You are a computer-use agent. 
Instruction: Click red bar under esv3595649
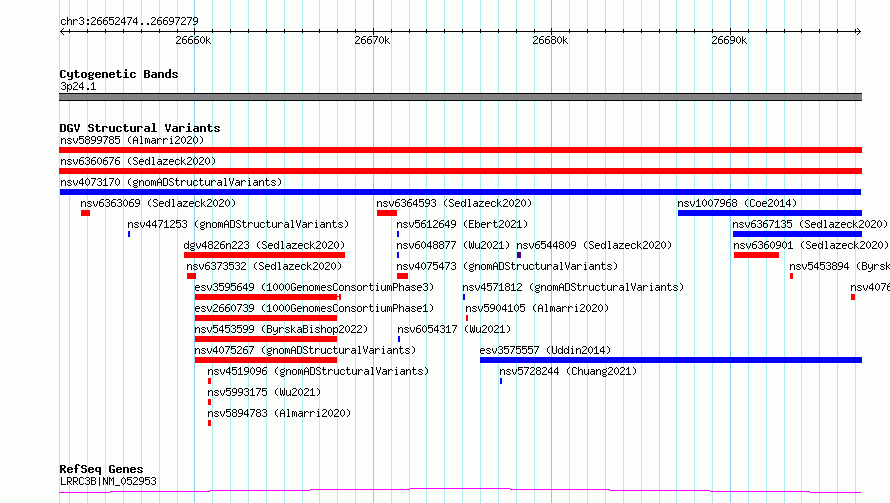(267, 297)
